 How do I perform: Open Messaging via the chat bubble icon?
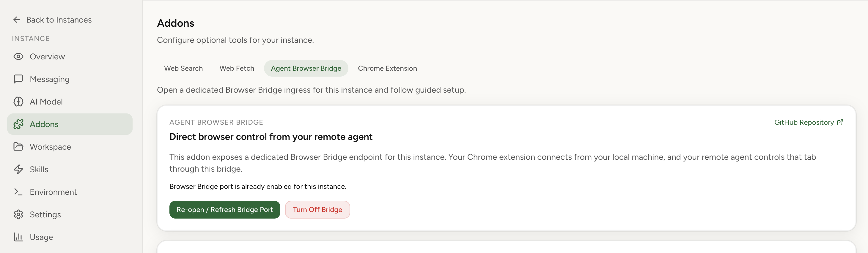(x=18, y=79)
